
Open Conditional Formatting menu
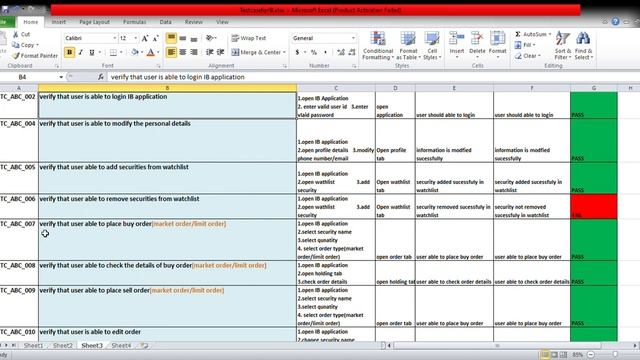point(378,46)
